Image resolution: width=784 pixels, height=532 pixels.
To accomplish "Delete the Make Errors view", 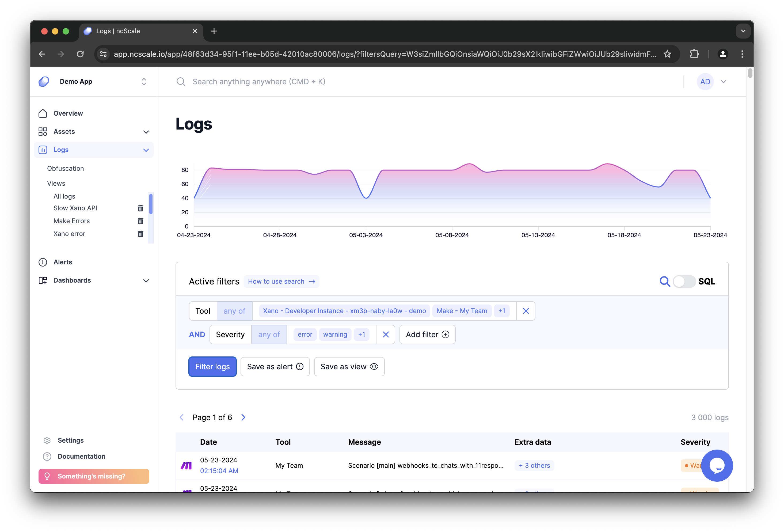I will (x=141, y=221).
